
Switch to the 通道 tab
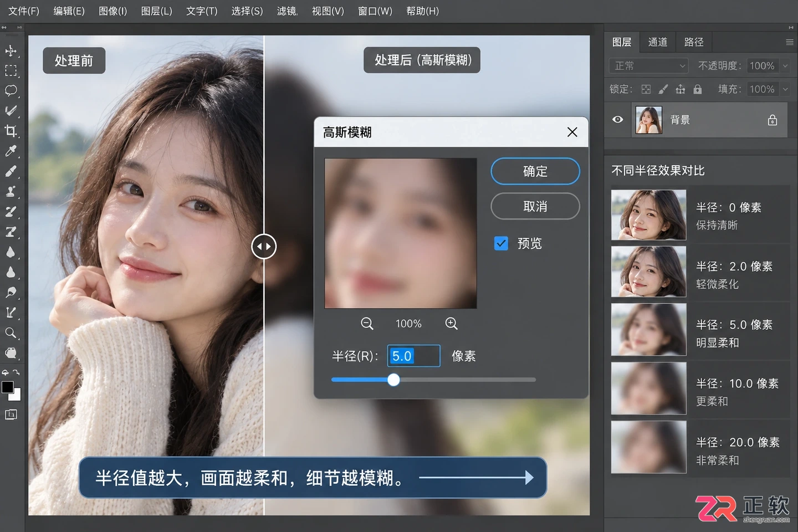tap(658, 42)
